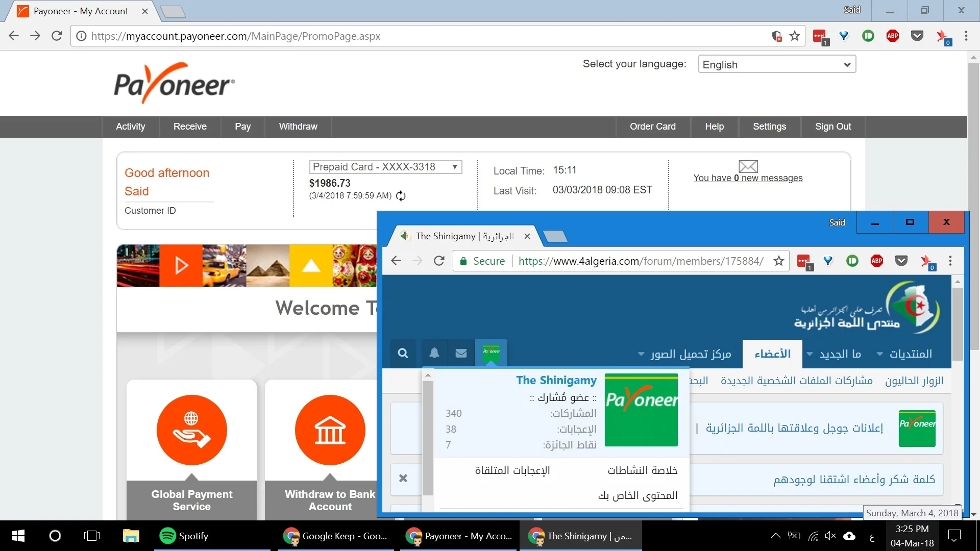Bookmark the Payoneer page with the star
980x551 pixels.
794,36
